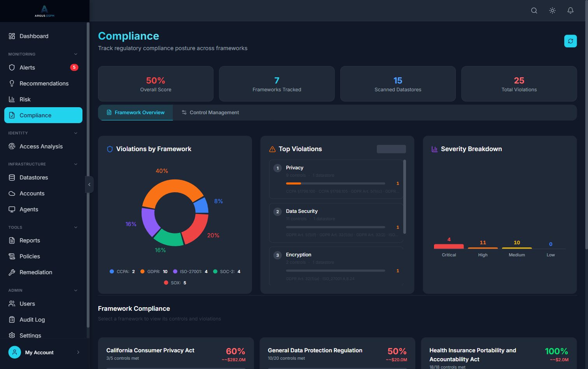Image resolution: width=588 pixels, height=369 pixels.
Task: Open the Data Security violation item
Action: coord(336,223)
